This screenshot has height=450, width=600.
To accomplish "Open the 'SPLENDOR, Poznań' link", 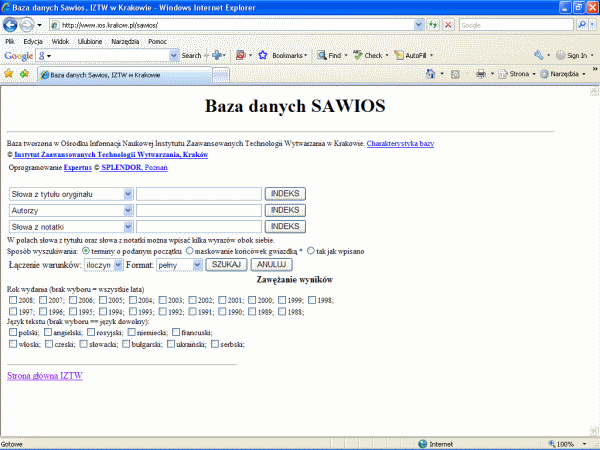I will point(134,168).
